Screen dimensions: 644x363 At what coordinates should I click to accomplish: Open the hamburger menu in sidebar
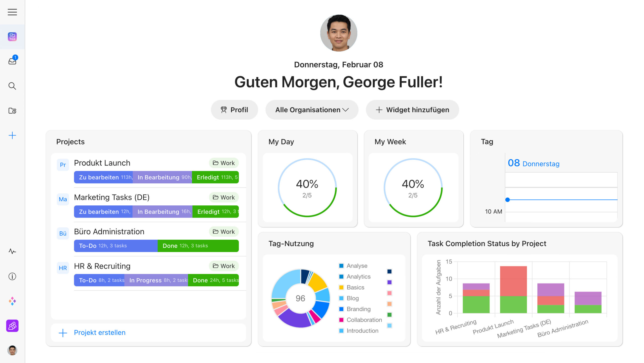click(12, 12)
